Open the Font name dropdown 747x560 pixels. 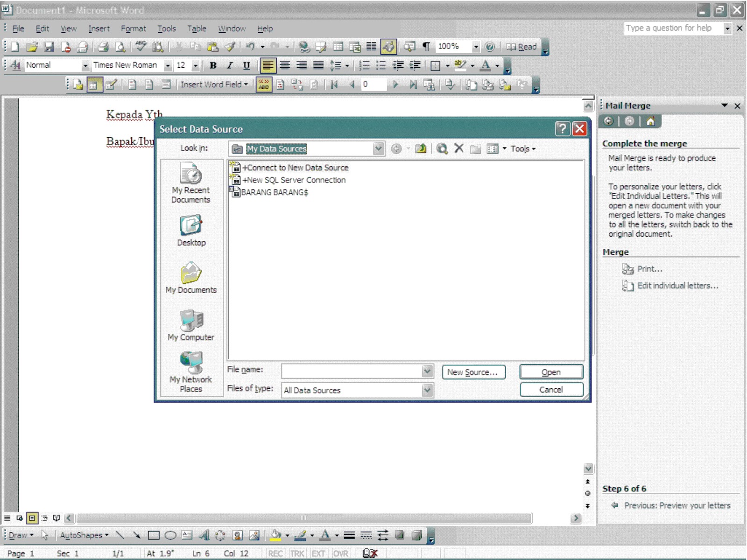pos(168,65)
